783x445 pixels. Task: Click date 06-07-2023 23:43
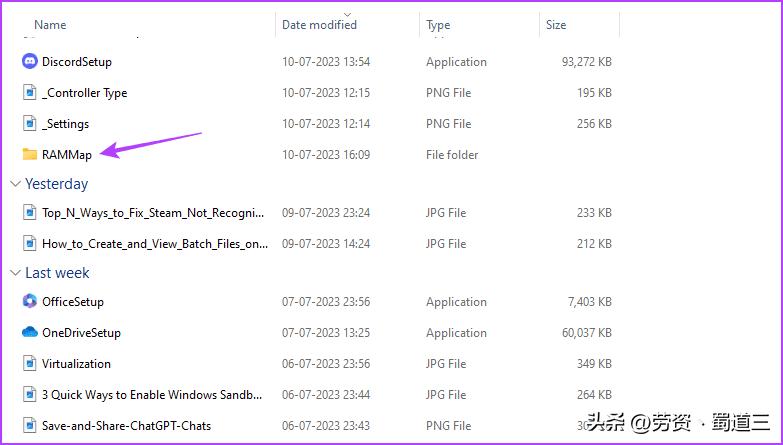pyautogui.click(x=326, y=426)
